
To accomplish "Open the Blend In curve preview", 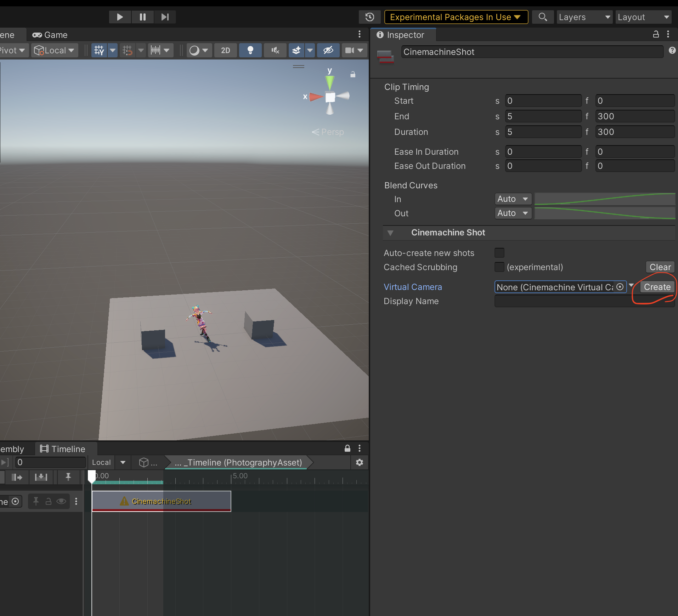I will coord(605,199).
